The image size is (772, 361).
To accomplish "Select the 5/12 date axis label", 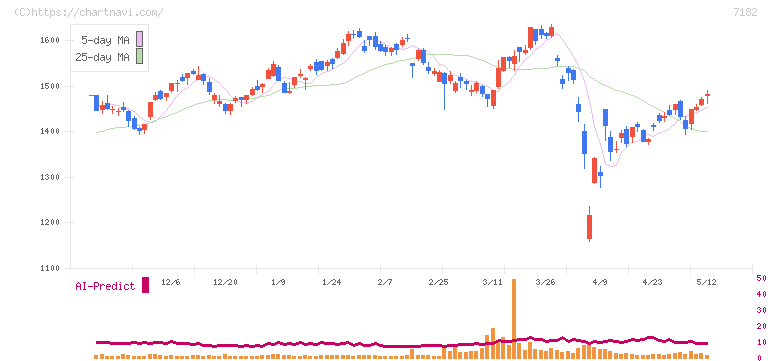I will click(707, 282).
